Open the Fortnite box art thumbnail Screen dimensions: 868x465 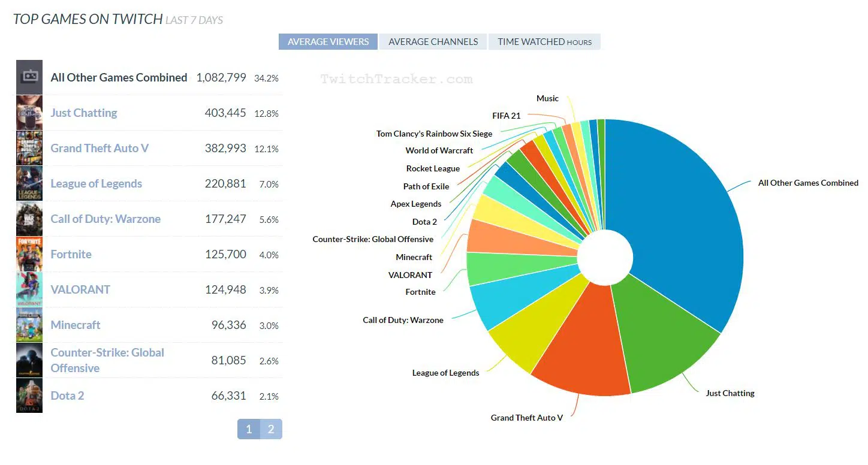click(x=29, y=254)
